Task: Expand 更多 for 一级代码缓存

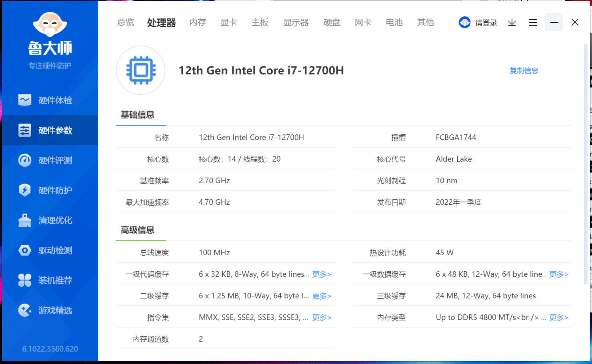Action: tap(322, 274)
